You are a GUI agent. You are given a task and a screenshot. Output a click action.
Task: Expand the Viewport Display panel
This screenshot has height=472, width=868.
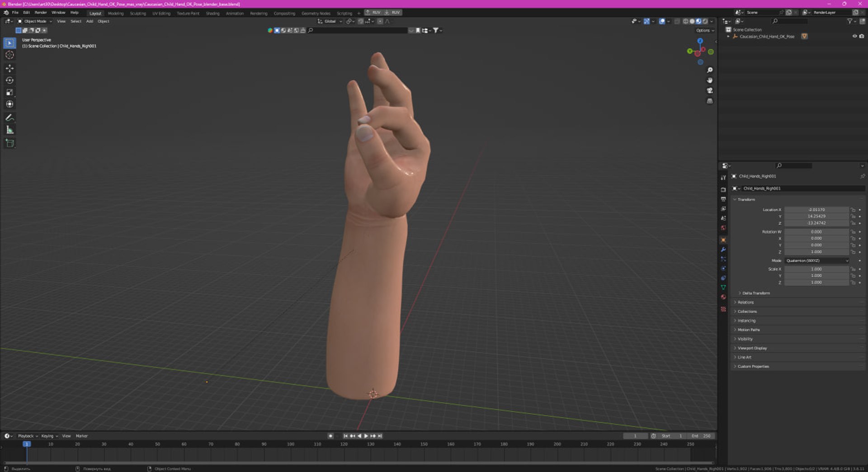(751, 348)
